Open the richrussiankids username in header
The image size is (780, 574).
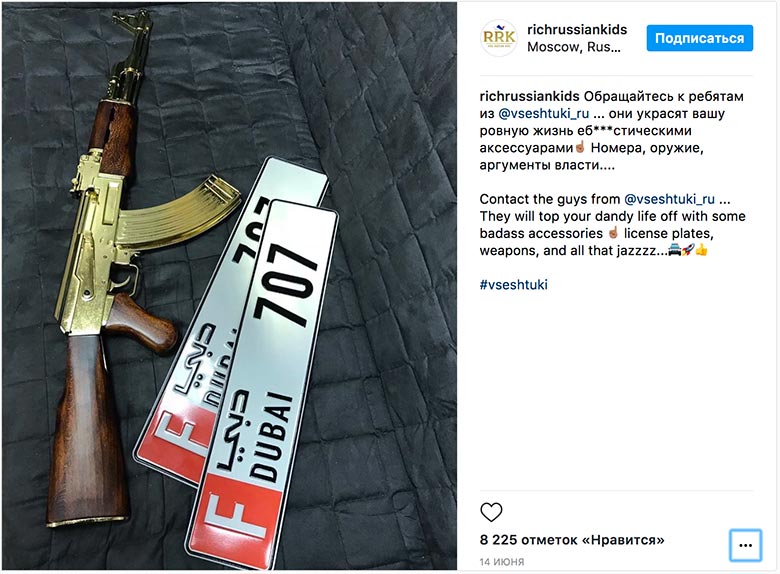coord(577,29)
